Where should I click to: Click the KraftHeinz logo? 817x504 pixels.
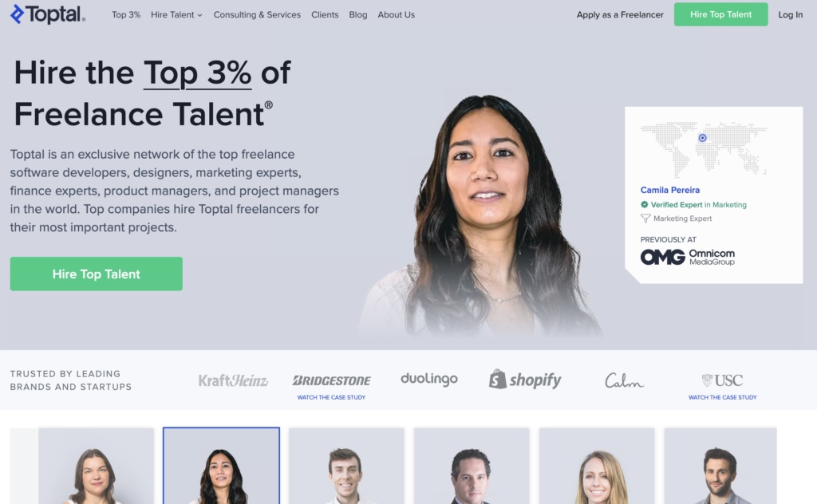click(x=233, y=380)
